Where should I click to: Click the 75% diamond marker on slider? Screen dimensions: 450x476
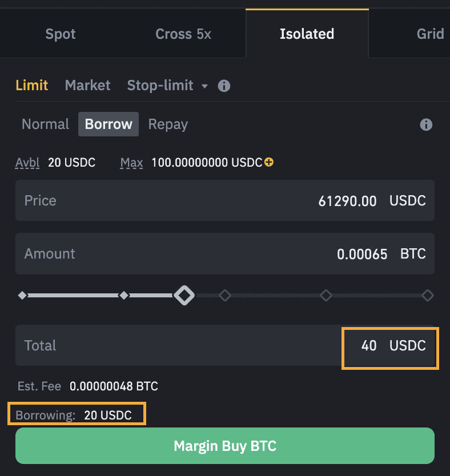point(326,296)
